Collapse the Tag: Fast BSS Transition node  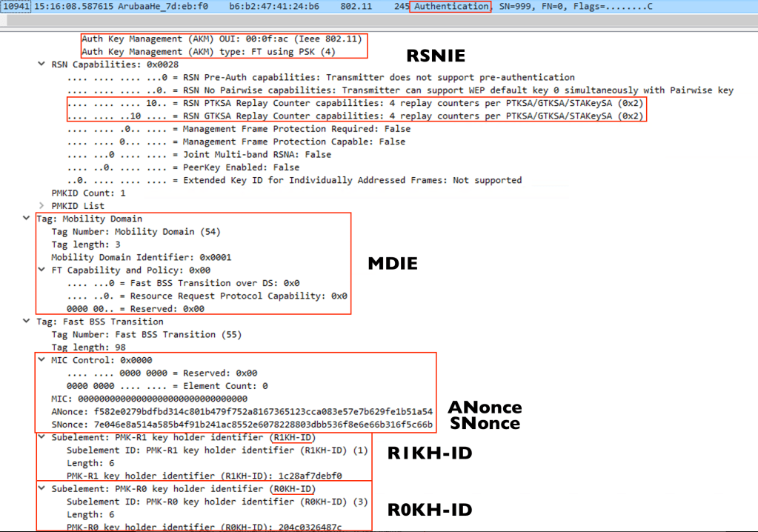pos(27,322)
